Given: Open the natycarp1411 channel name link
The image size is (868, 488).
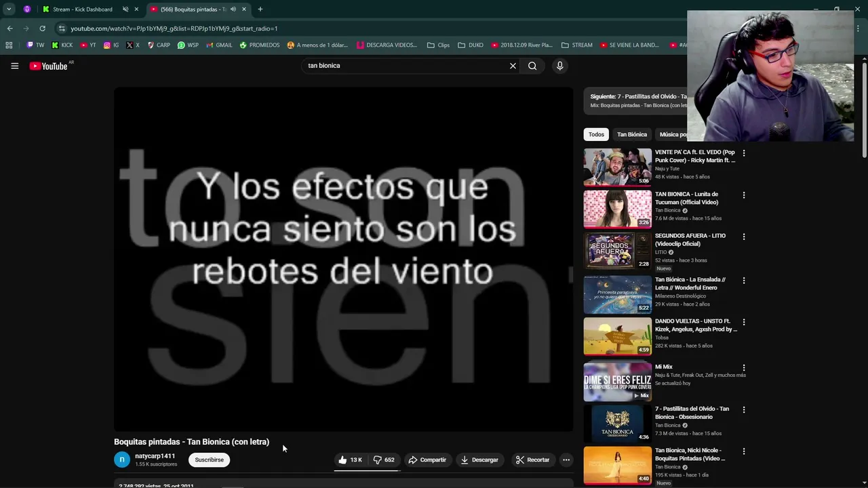Looking at the screenshot, I should [x=155, y=456].
